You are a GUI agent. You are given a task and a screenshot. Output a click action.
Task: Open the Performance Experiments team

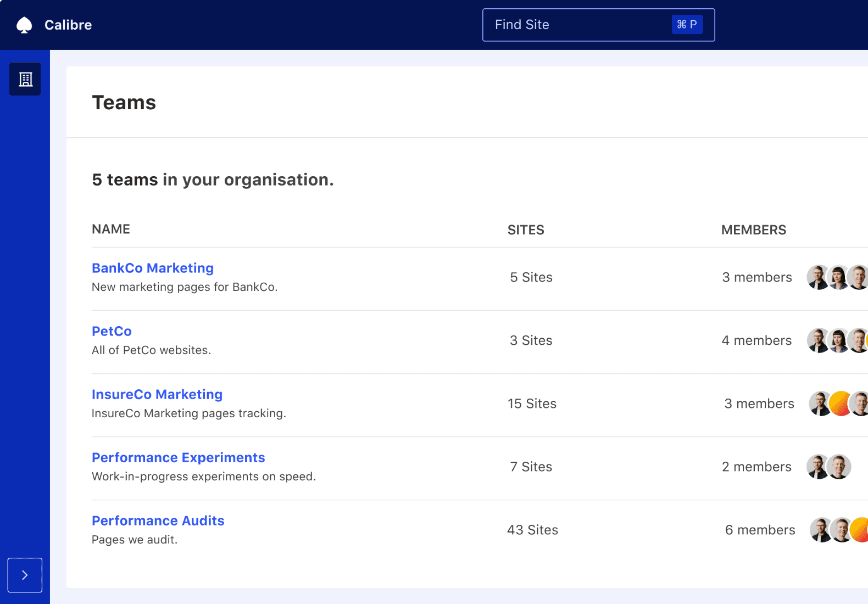tap(178, 457)
